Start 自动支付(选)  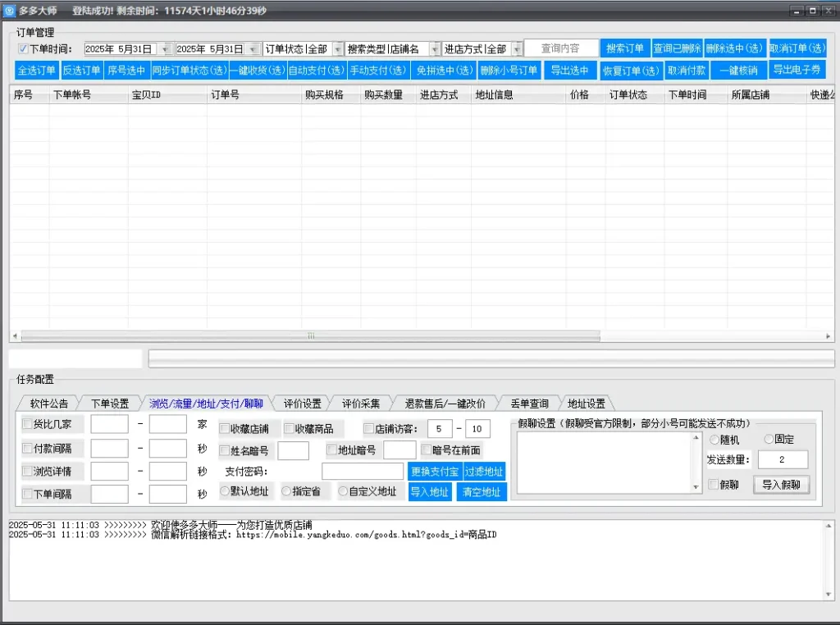click(317, 71)
